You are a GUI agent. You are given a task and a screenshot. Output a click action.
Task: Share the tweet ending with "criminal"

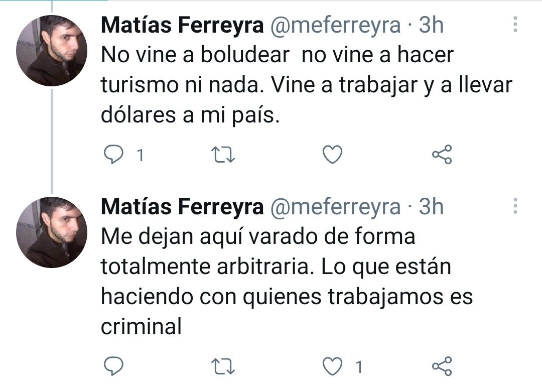click(x=442, y=366)
